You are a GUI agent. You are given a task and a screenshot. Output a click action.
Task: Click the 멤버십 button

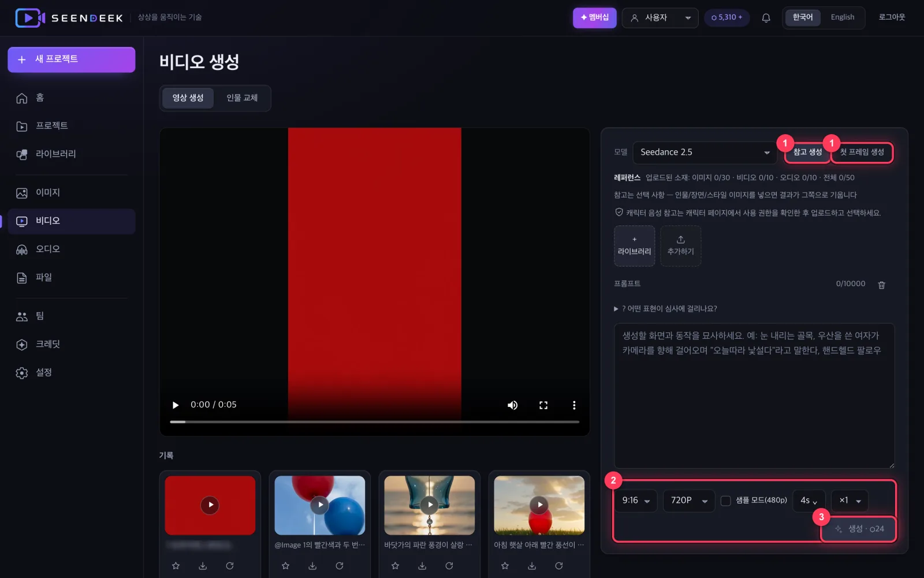click(595, 18)
